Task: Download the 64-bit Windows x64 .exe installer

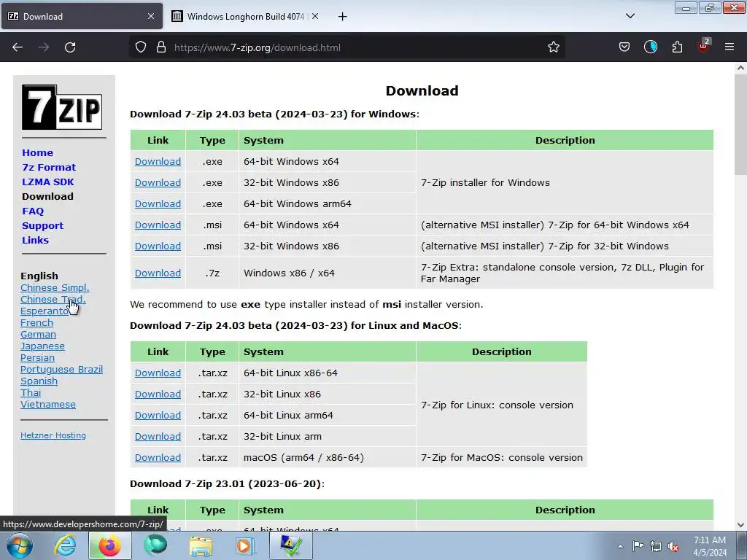Action: (158, 161)
